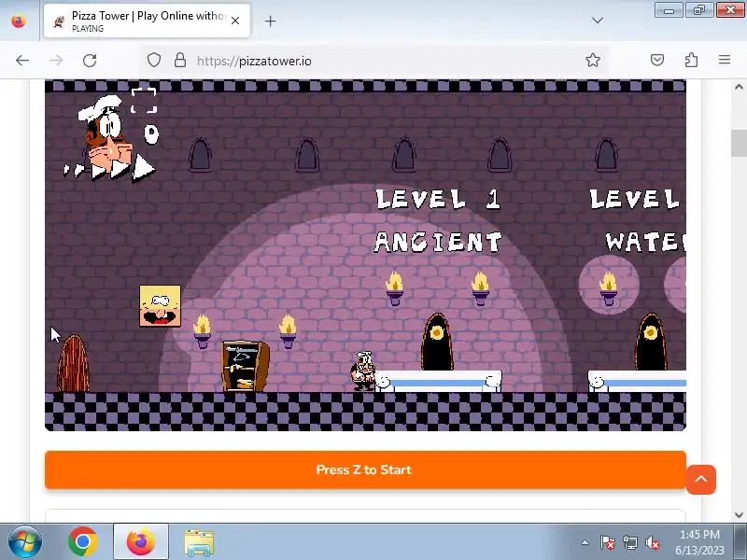Viewport: 747px width, 560px height.
Task: Close the Pizza Tower tab
Action: pos(235,21)
